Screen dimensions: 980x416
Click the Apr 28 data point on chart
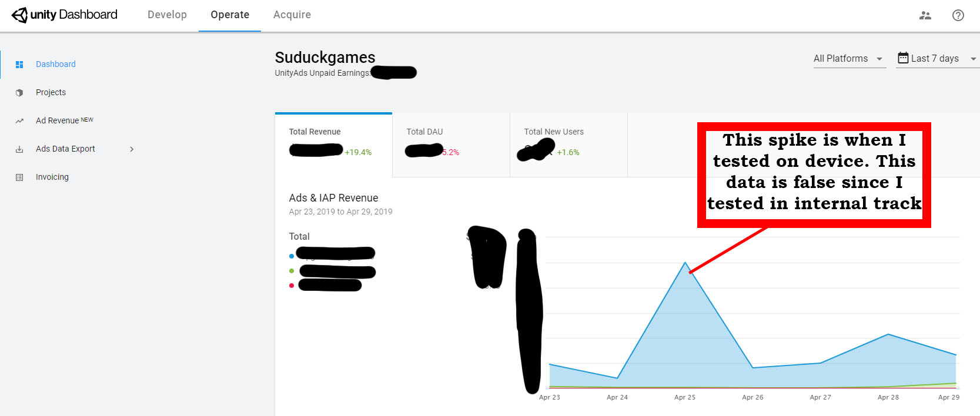coord(888,334)
